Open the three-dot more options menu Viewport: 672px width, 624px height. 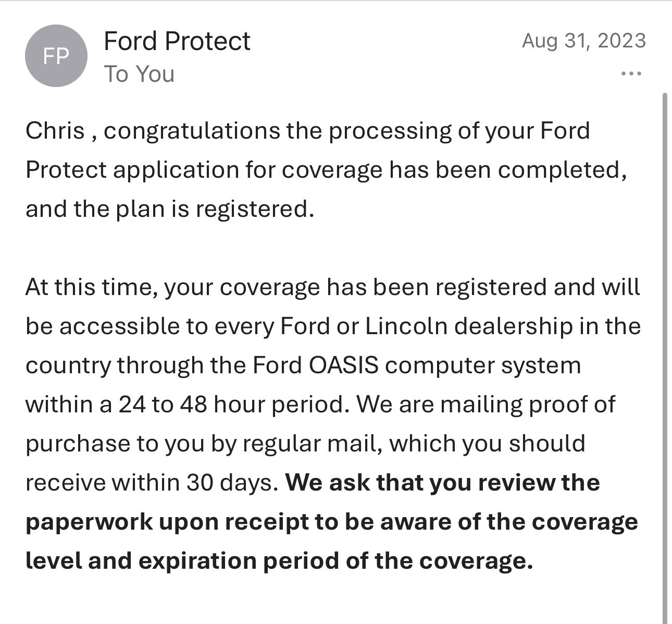(631, 74)
